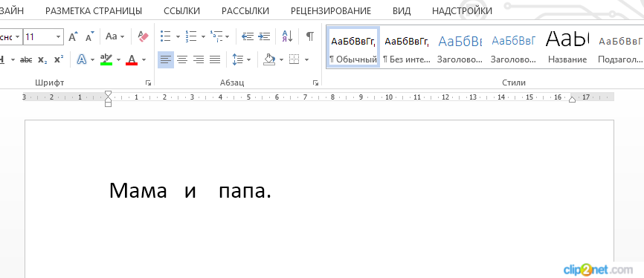The height and width of the screenshot is (278, 644).
Task: Increase paragraph indent
Action: [x=264, y=36]
